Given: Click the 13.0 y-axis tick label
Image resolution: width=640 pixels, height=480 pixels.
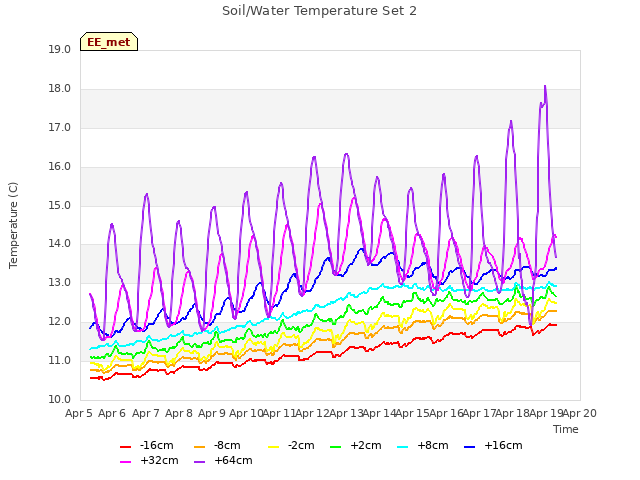Looking at the screenshot, I should click(x=60, y=282).
